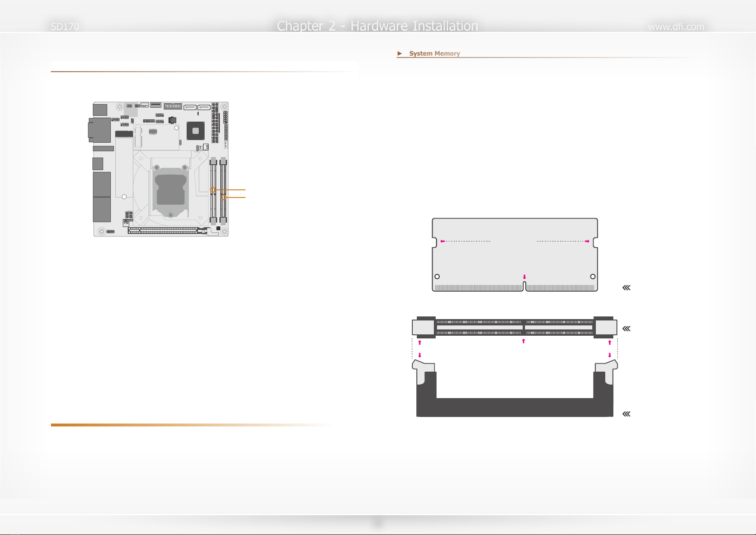Select the "SD170" model text in the header

point(65,27)
